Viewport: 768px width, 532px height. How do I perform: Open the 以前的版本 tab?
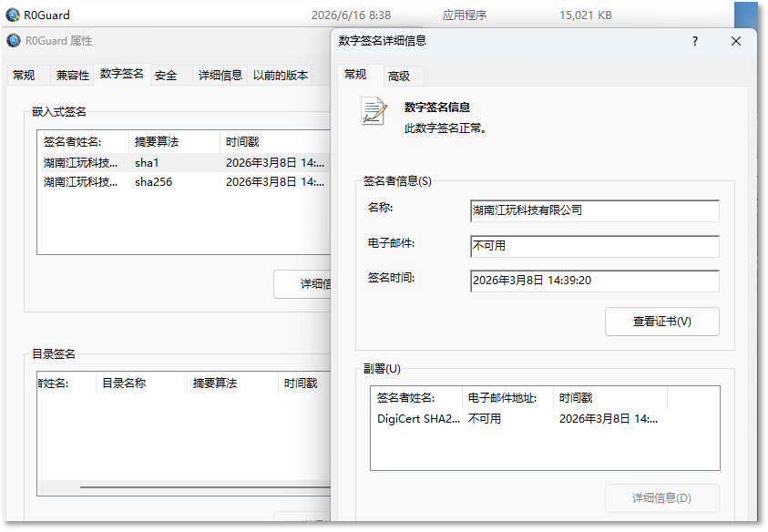[x=281, y=75]
